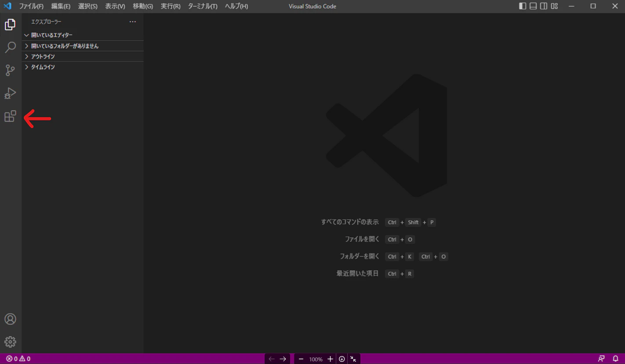Collapse the 開いているエディター section
Viewport: 625px width, 364px height.
pos(83,35)
